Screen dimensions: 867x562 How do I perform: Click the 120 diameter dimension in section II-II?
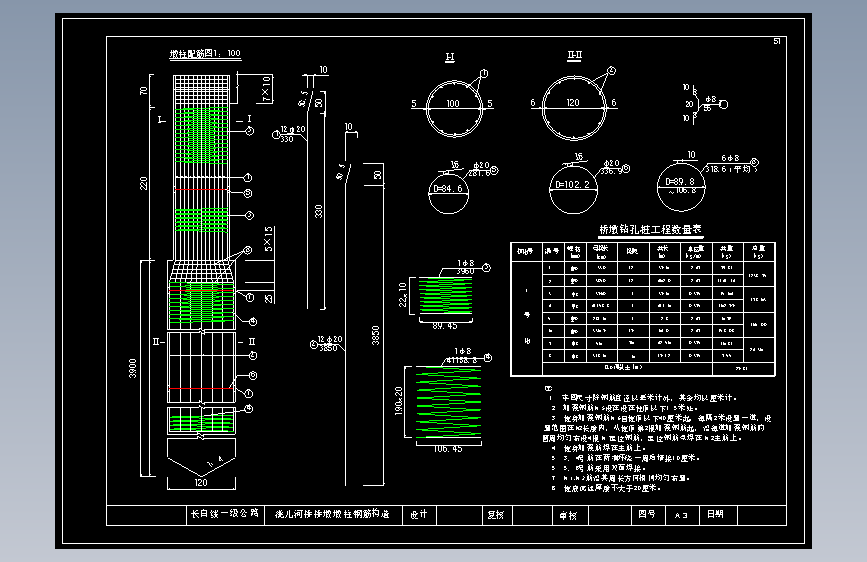[x=573, y=103]
